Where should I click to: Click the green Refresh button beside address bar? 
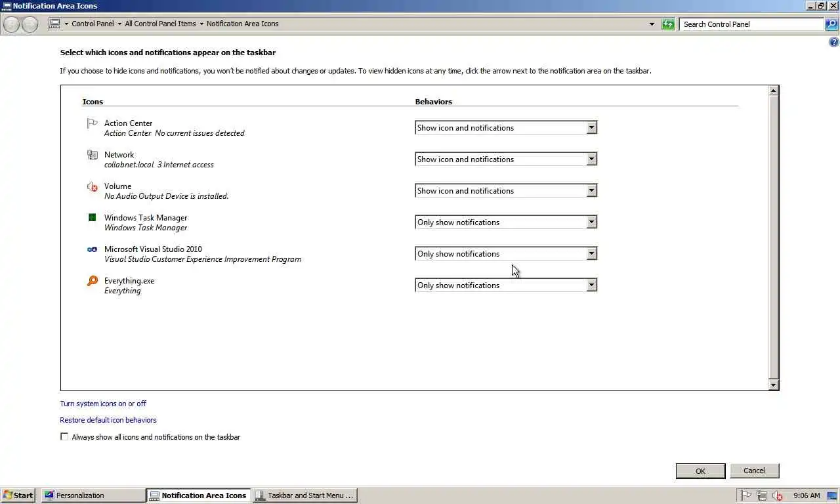[668, 24]
